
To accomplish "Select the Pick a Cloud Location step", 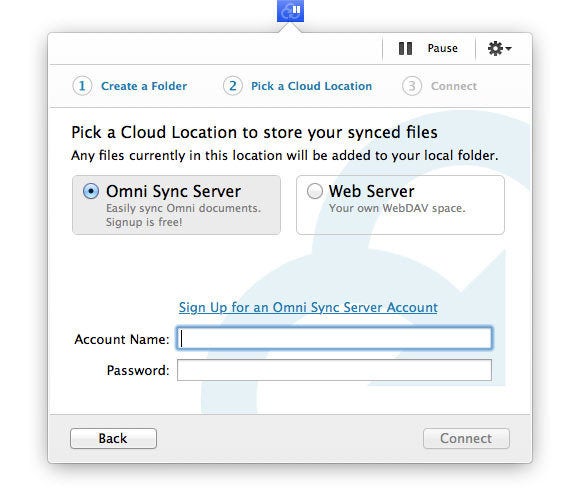I will tap(311, 86).
